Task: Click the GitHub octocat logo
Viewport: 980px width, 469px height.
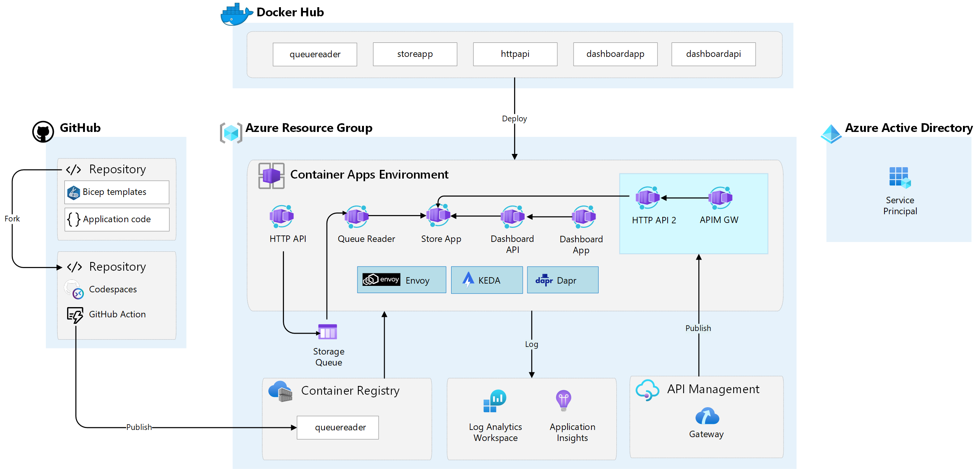Action: coord(43,132)
